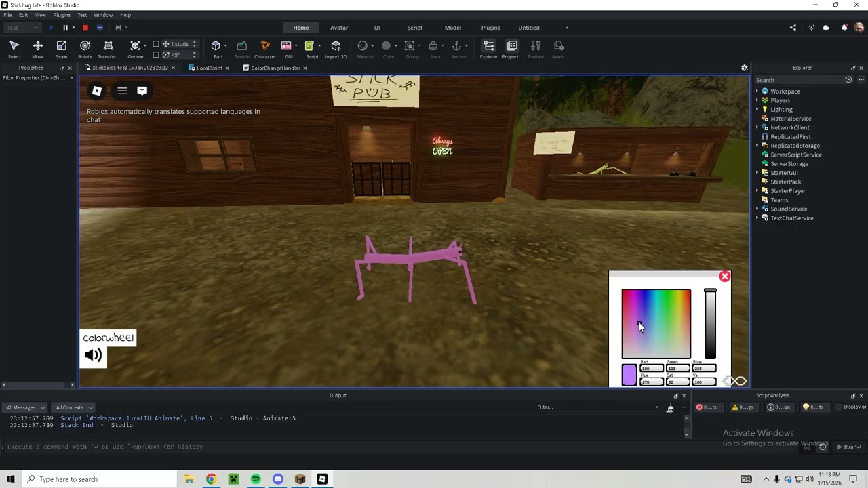
Task: Open viewport settings gear
Action: tap(745, 68)
